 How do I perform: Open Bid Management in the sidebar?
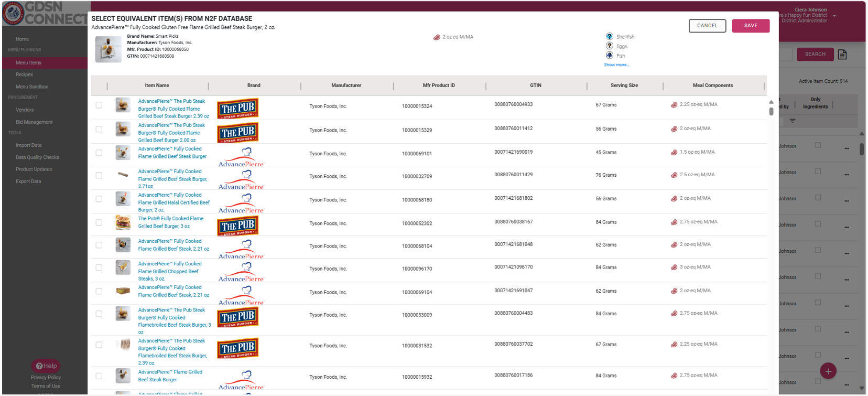click(34, 122)
